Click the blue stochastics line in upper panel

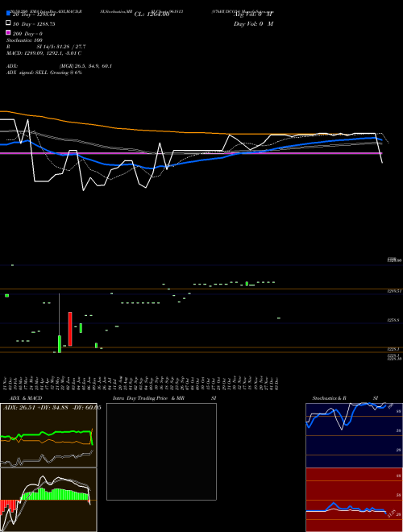346,416
